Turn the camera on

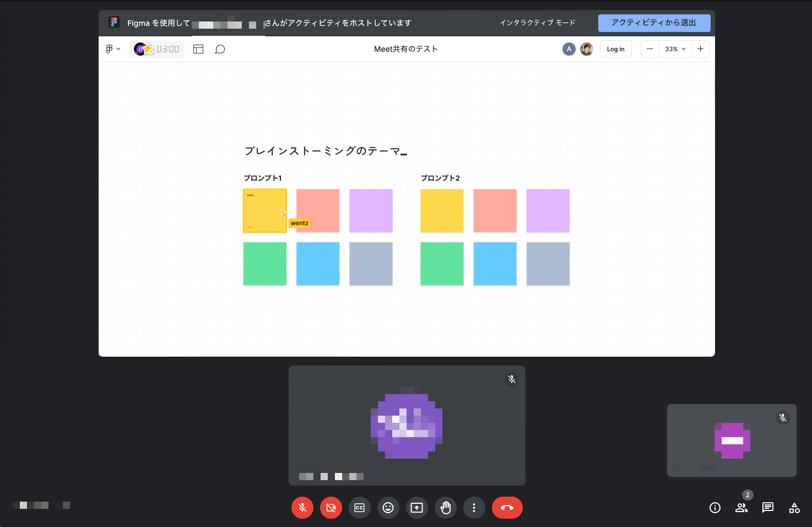click(331, 508)
